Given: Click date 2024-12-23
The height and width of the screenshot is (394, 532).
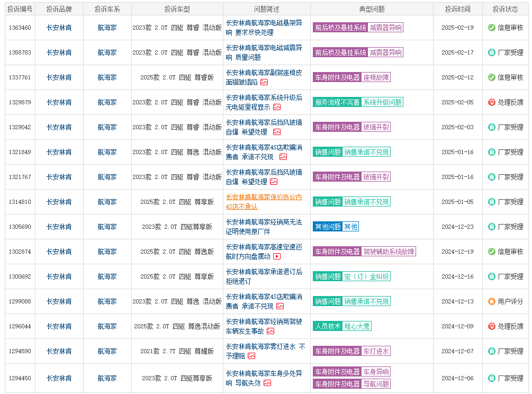Looking at the screenshot, I should 457,227.
